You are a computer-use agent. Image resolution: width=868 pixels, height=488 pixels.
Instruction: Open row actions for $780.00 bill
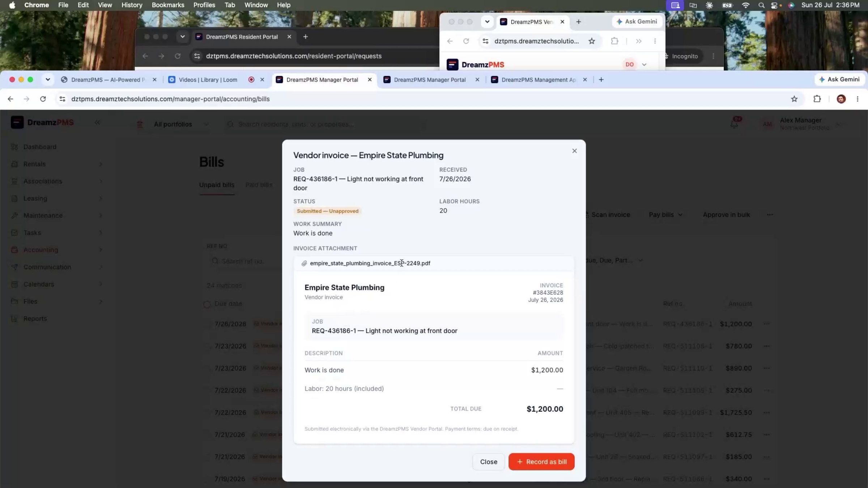pos(767,346)
